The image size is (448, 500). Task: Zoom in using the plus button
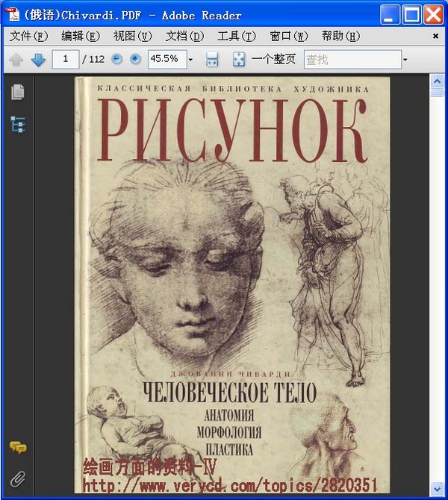coord(135,59)
